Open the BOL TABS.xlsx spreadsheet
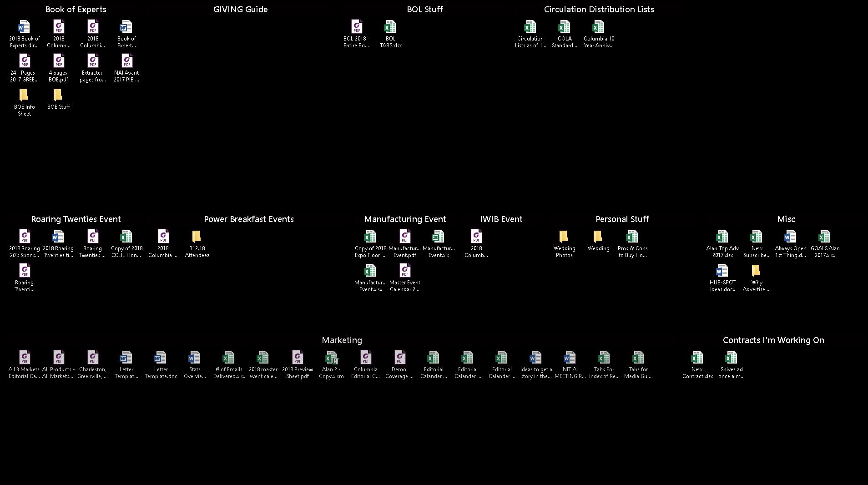This screenshot has height=485, width=868. [390, 34]
